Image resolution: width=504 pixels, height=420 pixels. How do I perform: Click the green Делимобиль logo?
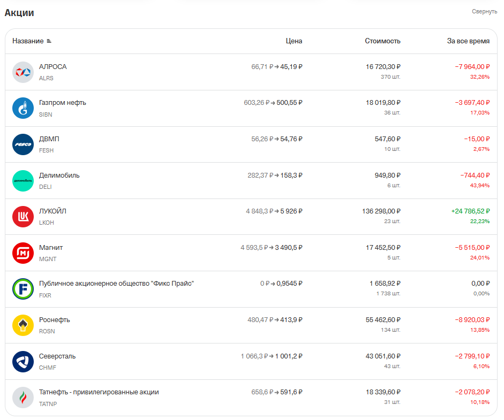23,181
